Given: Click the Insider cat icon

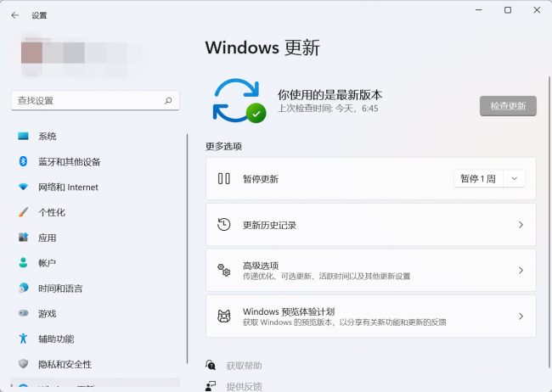Looking at the screenshot, I should pyautogui.click(x=224, y=316).
